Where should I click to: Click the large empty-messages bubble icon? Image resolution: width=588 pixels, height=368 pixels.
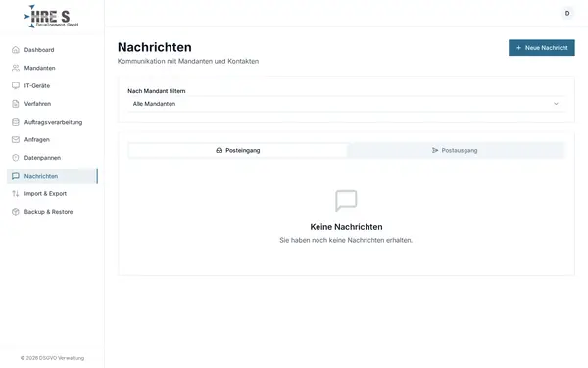tap(346, 201)
